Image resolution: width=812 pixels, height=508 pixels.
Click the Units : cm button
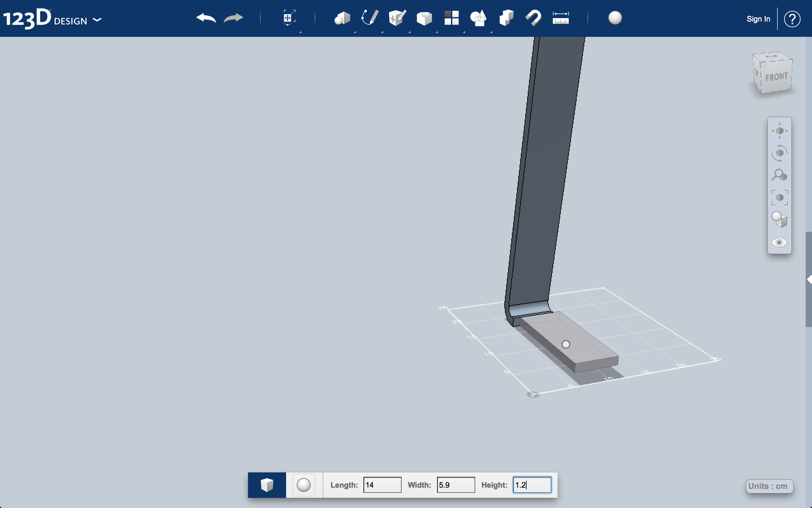point(769,486)
